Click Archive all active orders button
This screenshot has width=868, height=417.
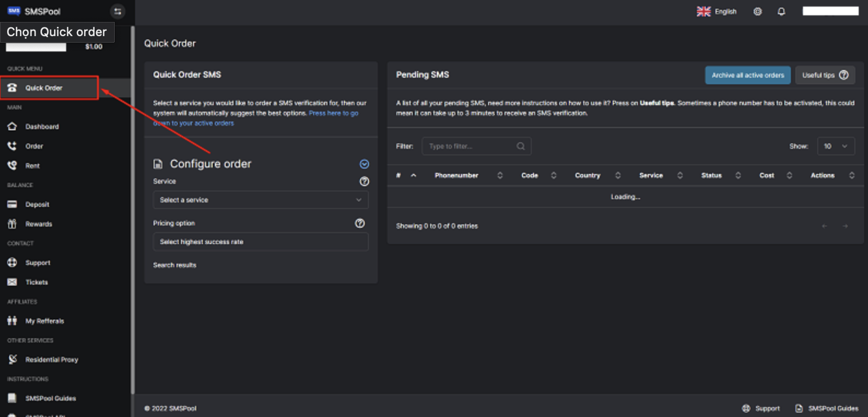coord(747,76)
